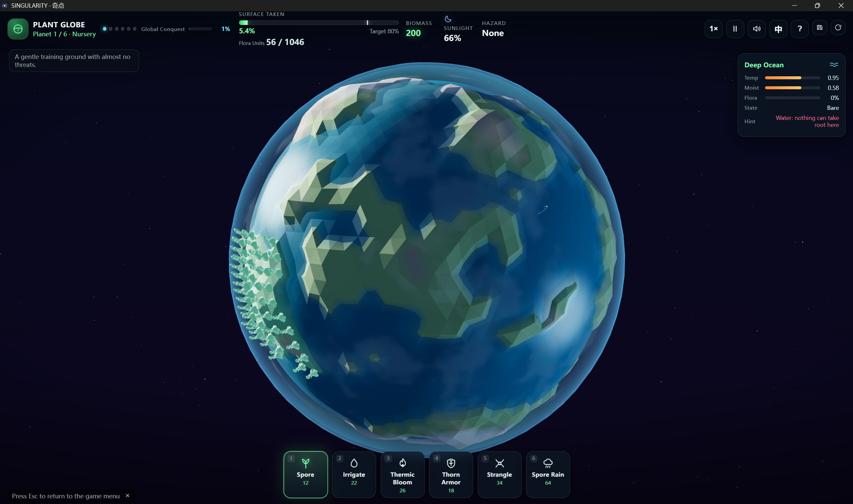
Task: Click the green Plant Globe logo
Action: point(18,29)
